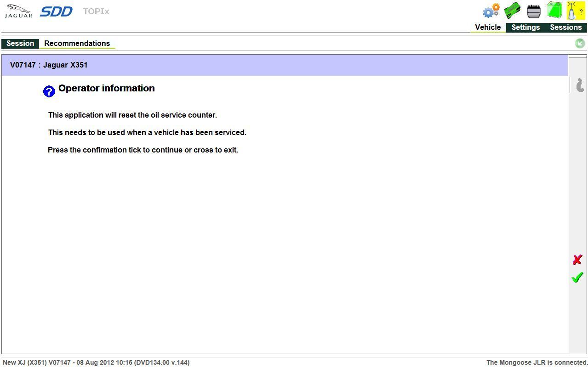The image size is (588, 367).
Task: Open the Recommendations sub-tab
Action: 77,44
